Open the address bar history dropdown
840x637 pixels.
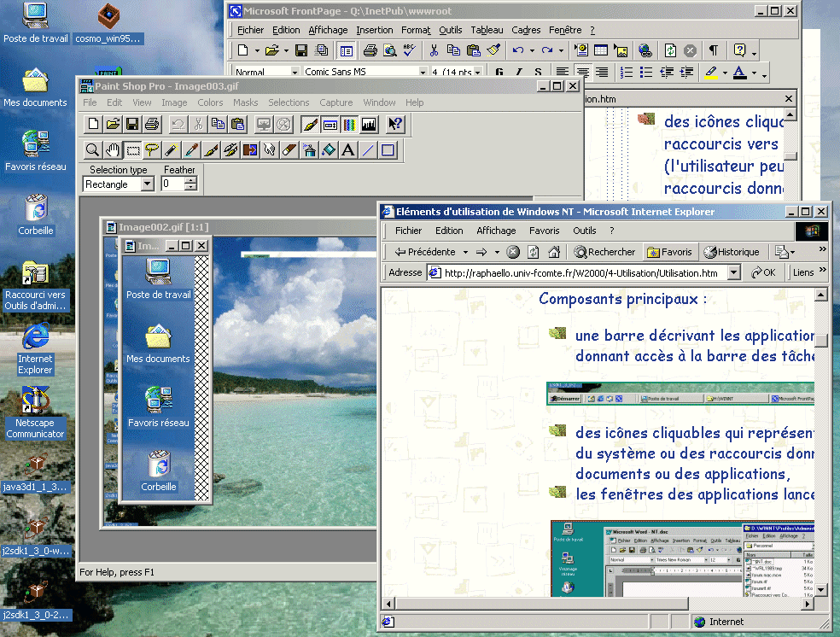point(733,273)
